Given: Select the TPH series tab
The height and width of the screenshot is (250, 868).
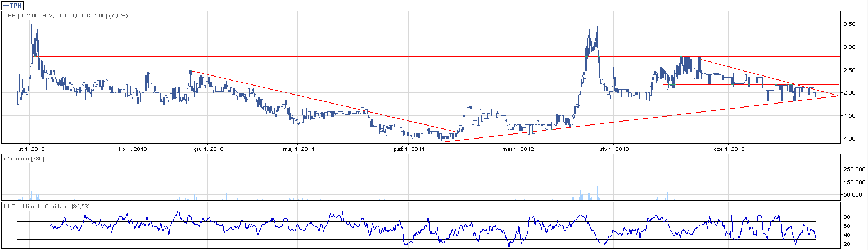Looking at the screenshot, I should click(x=12, y=5).
